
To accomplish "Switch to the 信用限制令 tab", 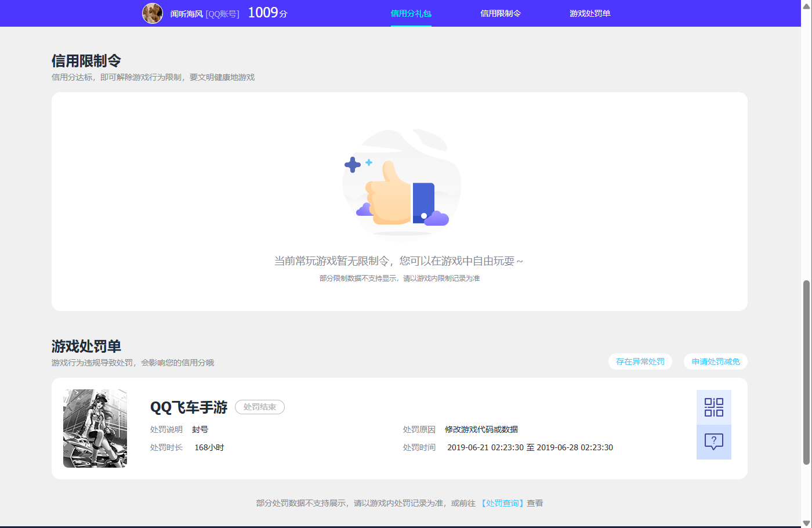I will point(500,12).
